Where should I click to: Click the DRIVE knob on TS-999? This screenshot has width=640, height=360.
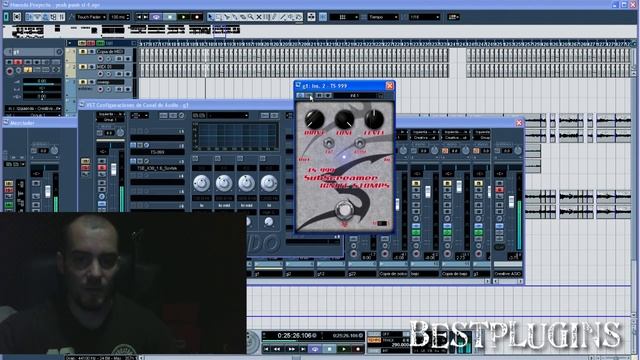tap(315, 120)
